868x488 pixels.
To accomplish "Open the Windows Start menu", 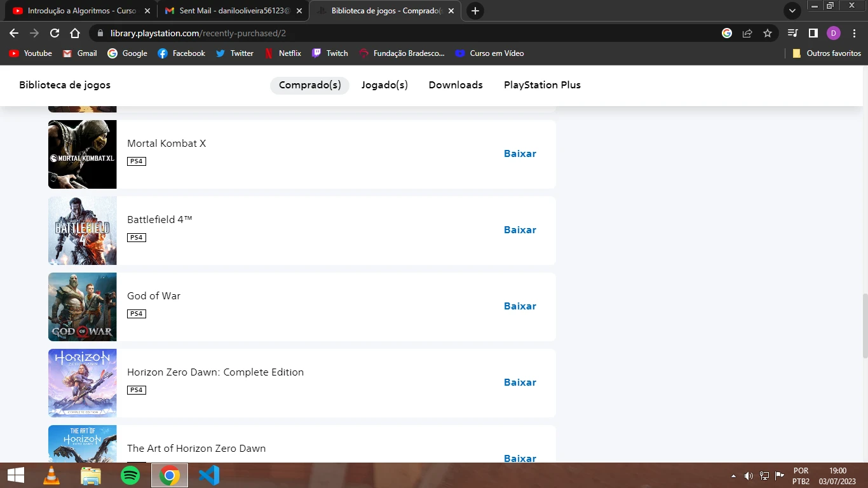I will tap(16, 475).
